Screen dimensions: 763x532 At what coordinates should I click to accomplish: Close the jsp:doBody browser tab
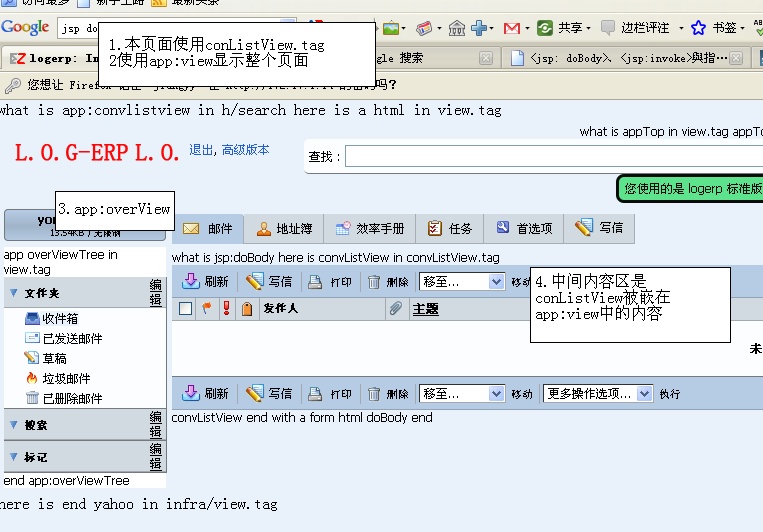coord(736,58)
